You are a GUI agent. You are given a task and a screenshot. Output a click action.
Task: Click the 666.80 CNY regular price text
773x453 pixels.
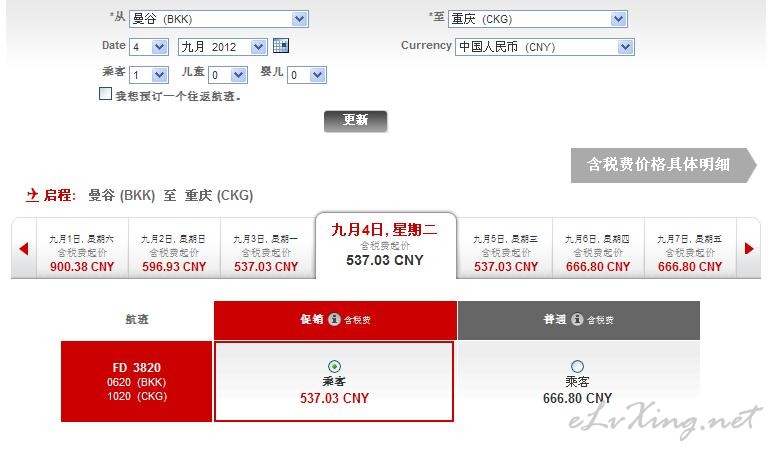point(577,398)
